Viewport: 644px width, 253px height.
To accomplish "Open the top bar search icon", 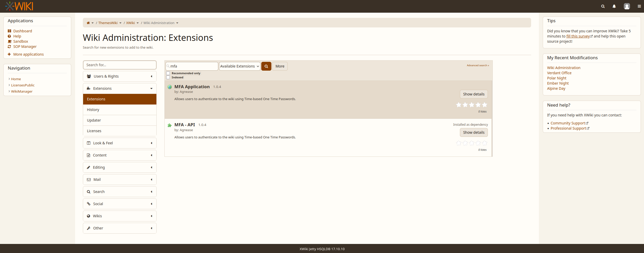I will (603, 6).
